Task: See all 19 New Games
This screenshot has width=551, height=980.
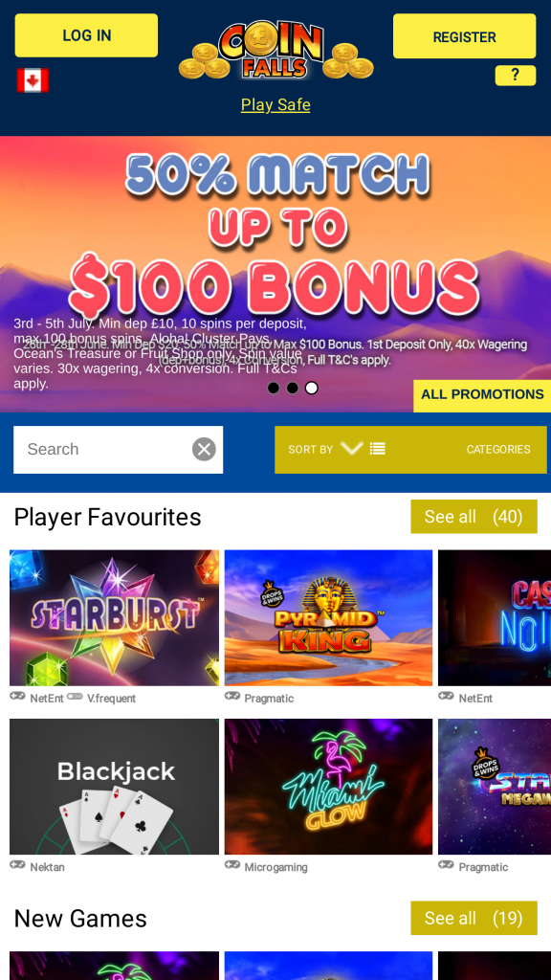Action: pyautogui.click(x=474, y=918)
